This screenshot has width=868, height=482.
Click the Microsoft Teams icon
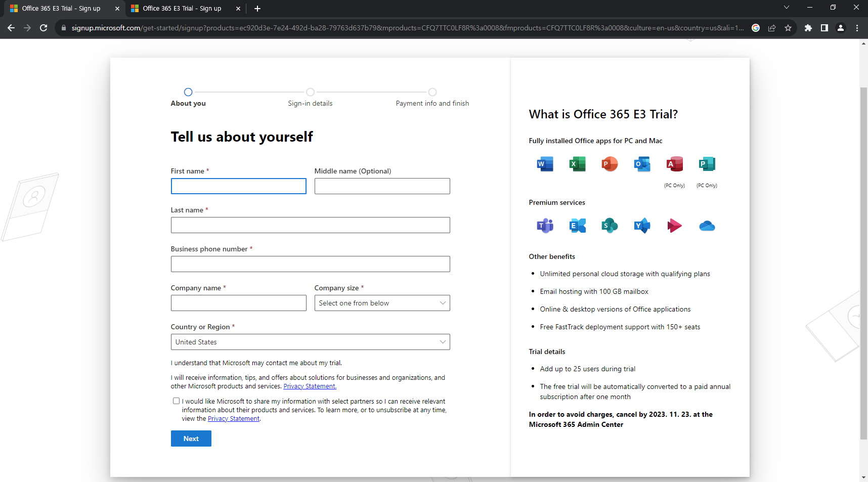coord(545,226)
